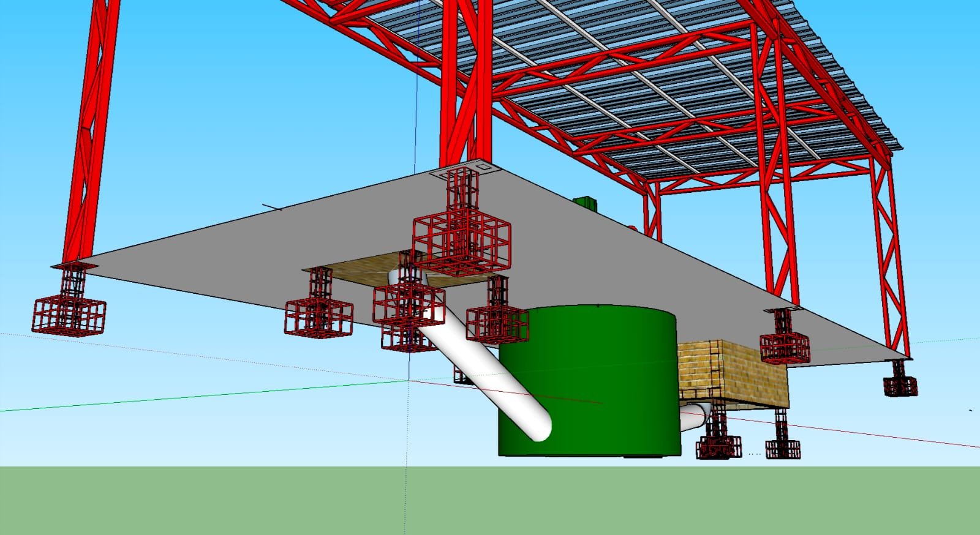Select the far-right small rebar footing cage
The height and width of the screenshot is (535, 980).
[x=900, y=386]
